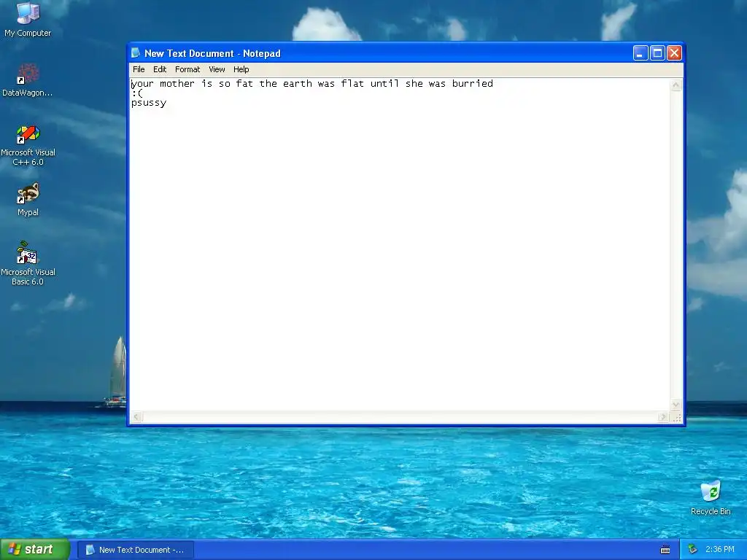Click the vertical scrollbar up arrow
747x560 pixels.
click(676, 85)
